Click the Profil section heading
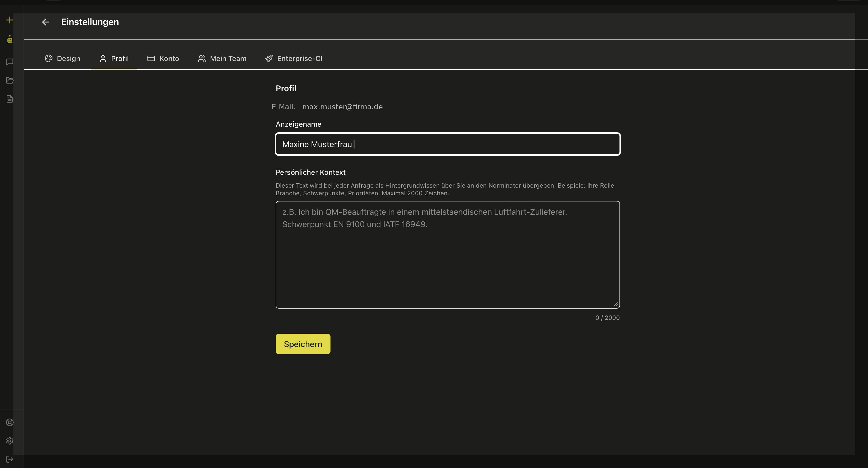868x468 pixels. [x=286, y=88]
